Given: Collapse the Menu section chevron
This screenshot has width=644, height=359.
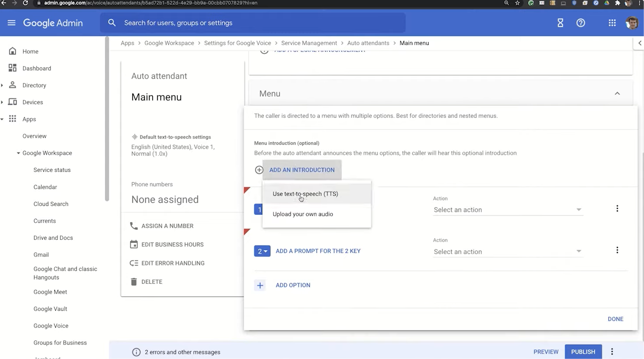Looking at the screenshot, I should point(617,94).
